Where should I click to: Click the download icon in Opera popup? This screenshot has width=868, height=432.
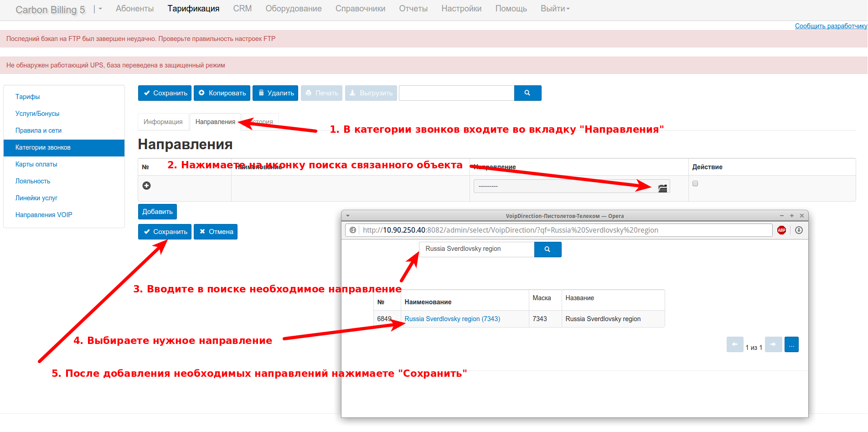(x=799, y=230)
